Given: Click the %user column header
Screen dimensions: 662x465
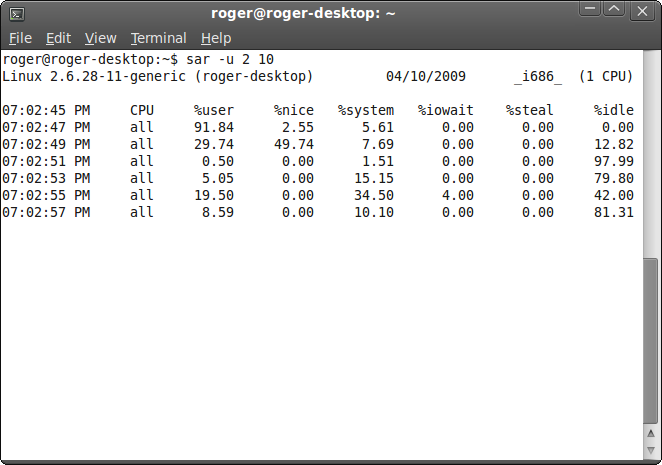Looking at the screenshot, I should pos(214,110).
